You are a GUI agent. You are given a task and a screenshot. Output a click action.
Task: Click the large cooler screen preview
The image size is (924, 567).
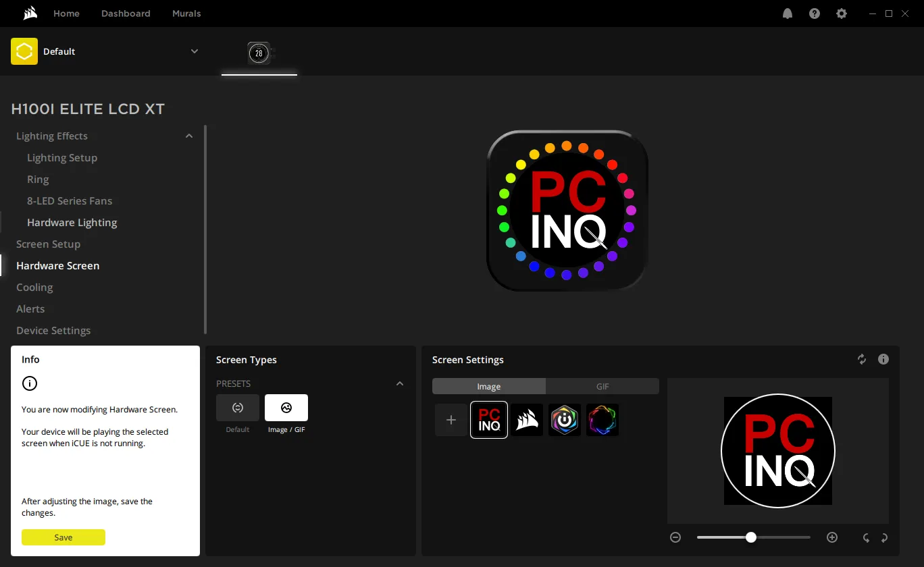(x=567, y=211)
